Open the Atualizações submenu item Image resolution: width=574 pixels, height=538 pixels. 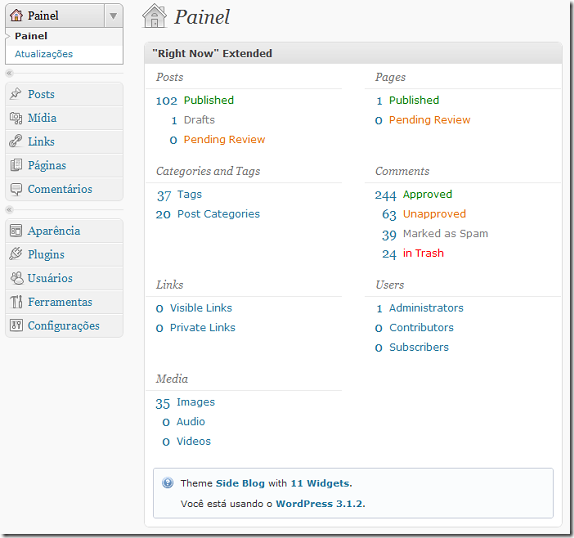[44, 54]
